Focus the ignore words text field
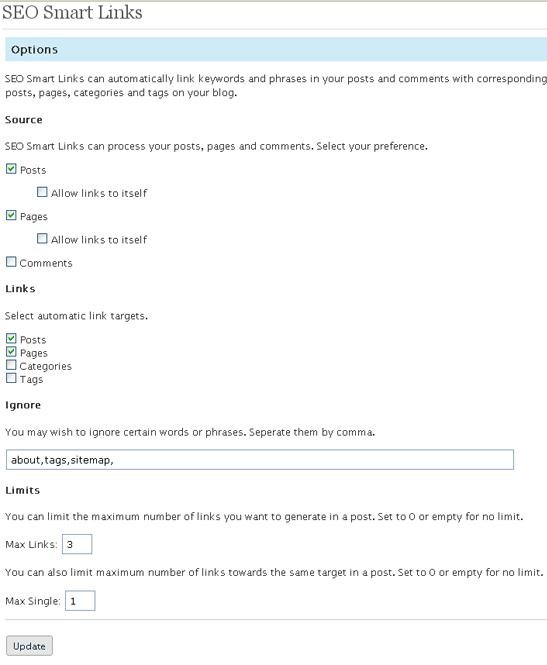547x665 pixels. (260, 460)
